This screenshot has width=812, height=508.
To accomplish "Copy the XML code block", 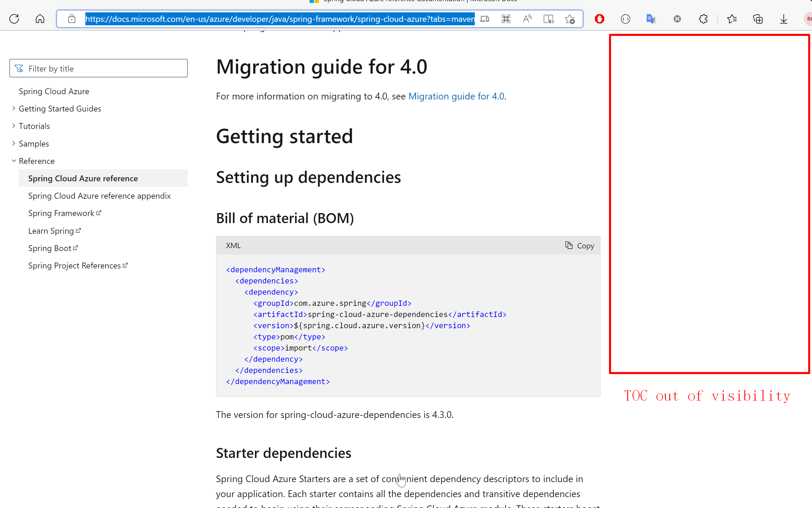I will click(x=579, y=245).
